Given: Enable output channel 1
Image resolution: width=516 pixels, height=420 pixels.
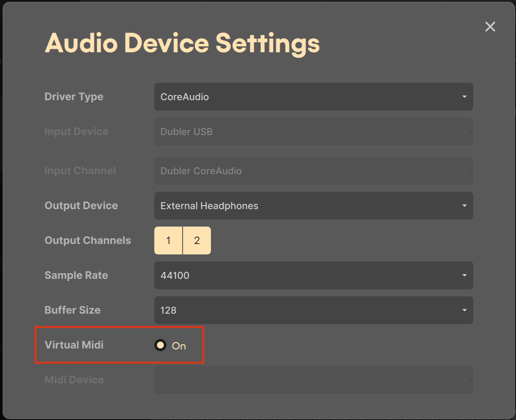Looking at the screenshot, I should click(168, 240).
